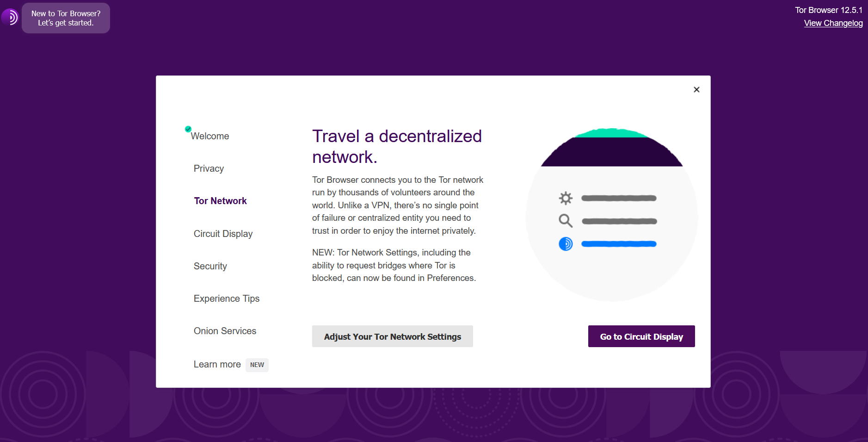Open the Onion Services section

click(x=225, y=331)
